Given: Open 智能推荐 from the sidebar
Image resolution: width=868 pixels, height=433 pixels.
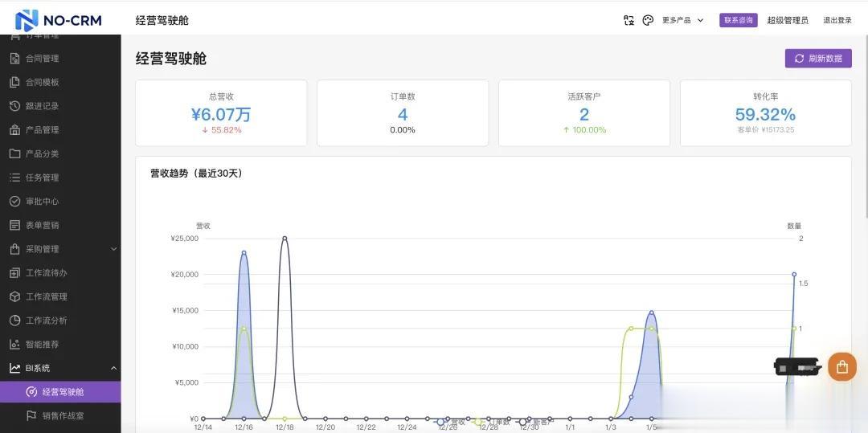Looking at the screenshot, I should (60, 344).
